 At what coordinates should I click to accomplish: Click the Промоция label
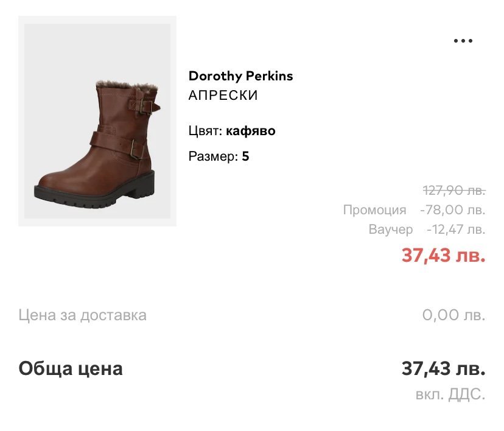point(374,210)
